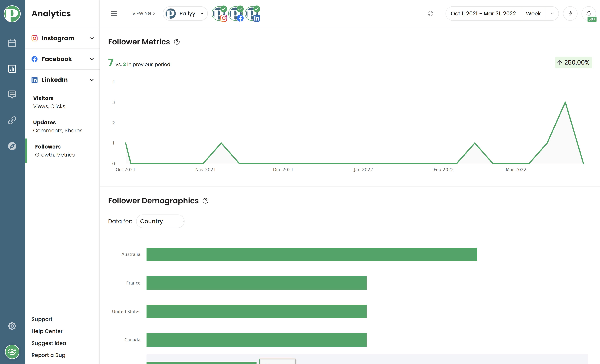Open Visitors Views, Clicks section
The image size is (600, 364).
49,102
